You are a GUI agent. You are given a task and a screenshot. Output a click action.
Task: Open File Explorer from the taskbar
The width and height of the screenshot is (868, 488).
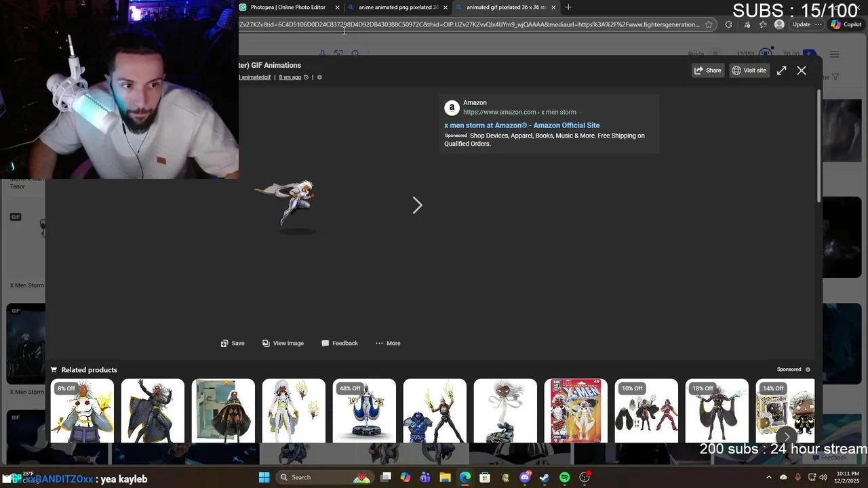[x=445, y=477]
